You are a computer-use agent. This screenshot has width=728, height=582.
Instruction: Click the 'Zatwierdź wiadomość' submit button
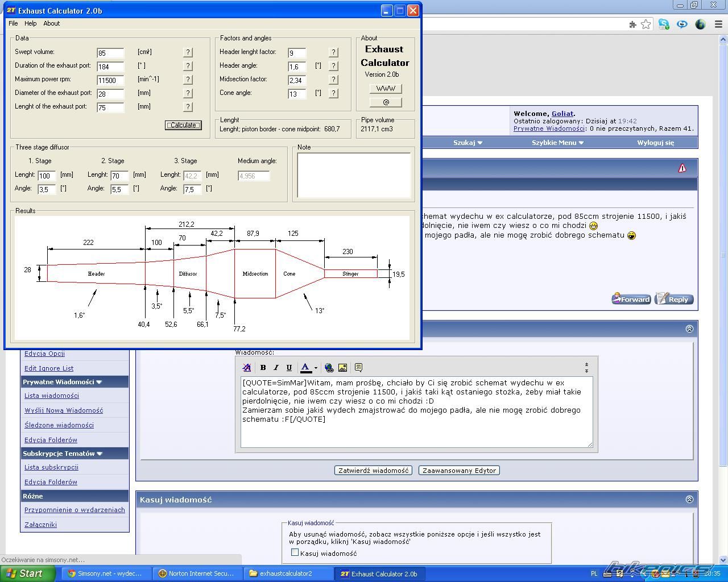(374, 471)
